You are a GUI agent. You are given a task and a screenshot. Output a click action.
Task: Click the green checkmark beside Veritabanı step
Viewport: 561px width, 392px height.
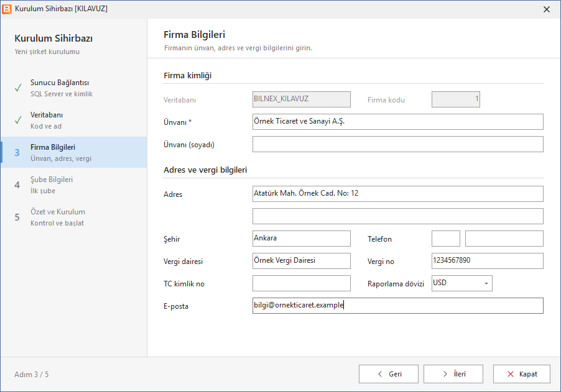[18, 120]
